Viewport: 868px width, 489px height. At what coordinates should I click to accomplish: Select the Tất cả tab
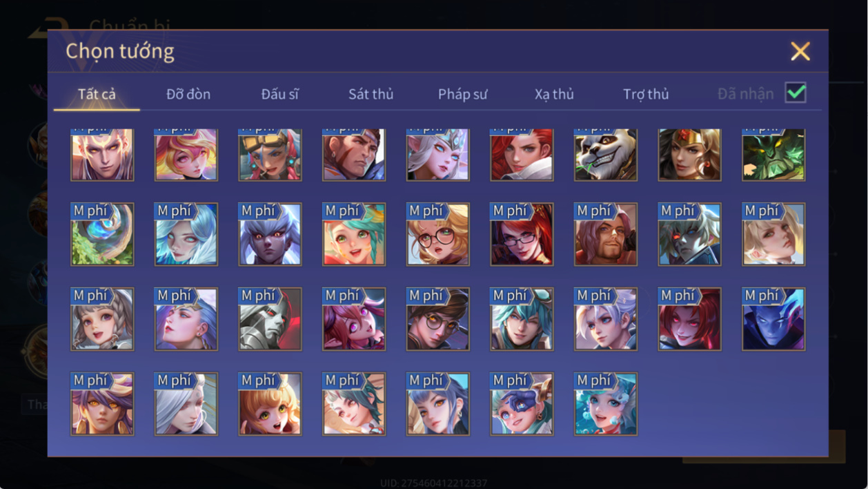coord(97,94)
